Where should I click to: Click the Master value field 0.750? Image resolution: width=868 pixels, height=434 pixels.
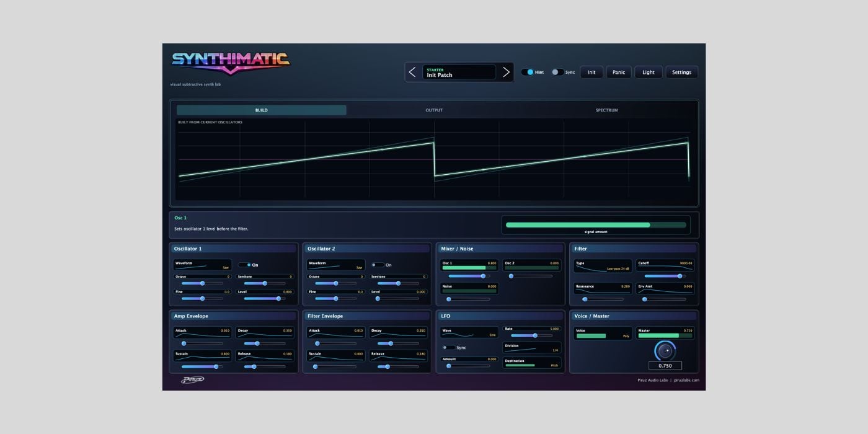click(665, 366)
